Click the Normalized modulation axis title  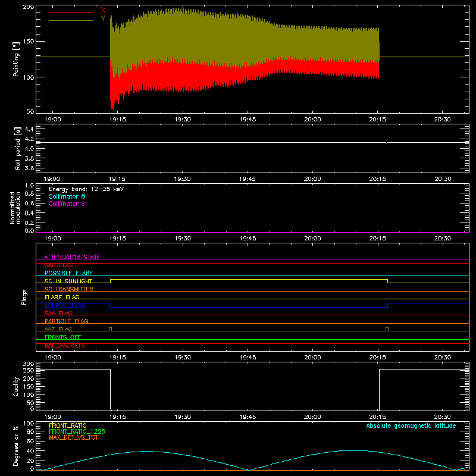(15, 208)
